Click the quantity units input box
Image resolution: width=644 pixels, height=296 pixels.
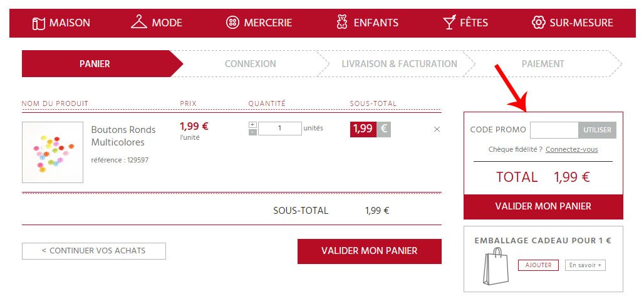pyautogui.click(x=279, y=129)
